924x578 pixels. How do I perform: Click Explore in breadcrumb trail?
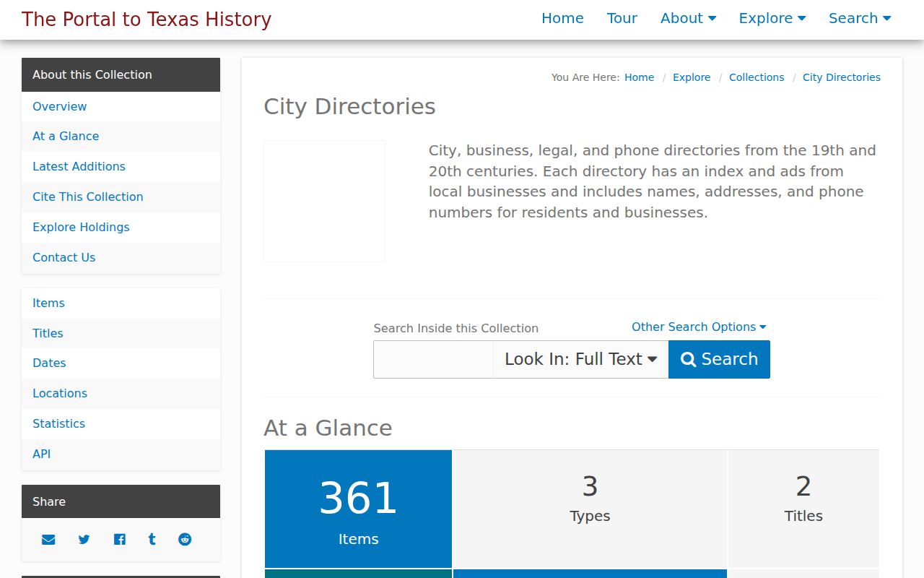(x=692, y=77)
